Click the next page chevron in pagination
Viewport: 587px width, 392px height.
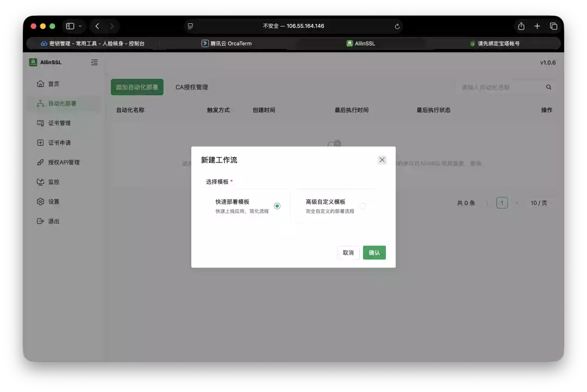click(515, 202)
